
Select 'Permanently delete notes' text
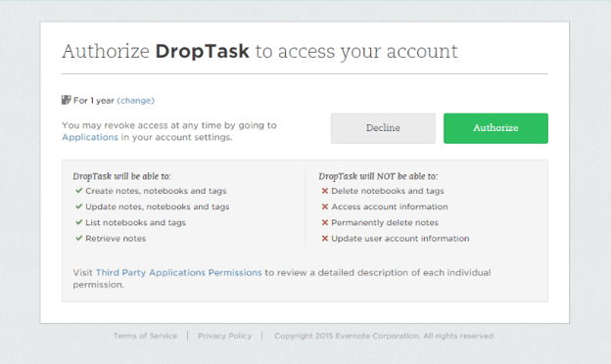pyautogui.click(x=385, y=223)
